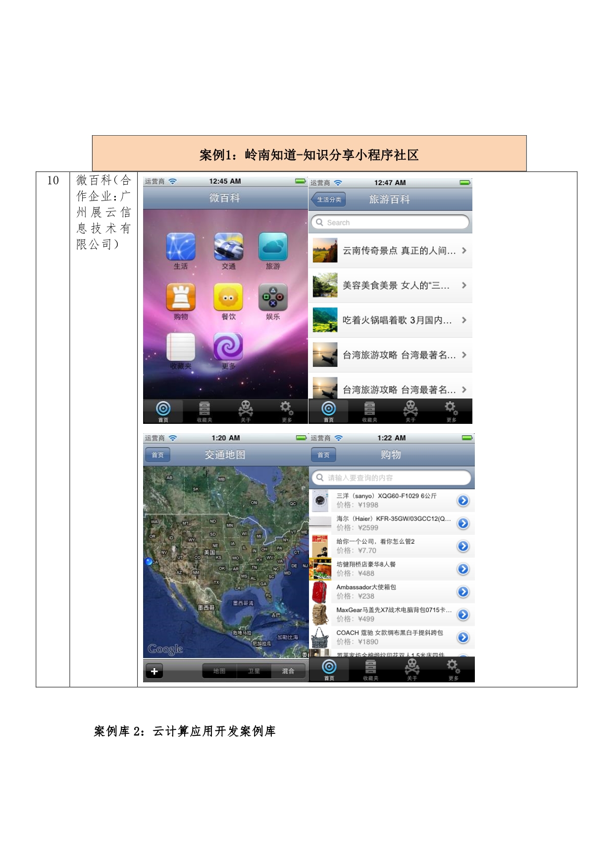Switch to 收藏夹 tab in 购物 screen

pos(370,669)
